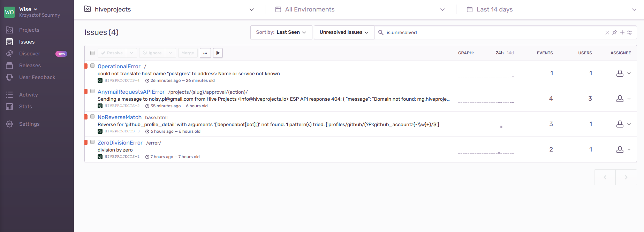Clear the search query with X icon
This screenshot has height=232, width=644.
tap(607, 32)
